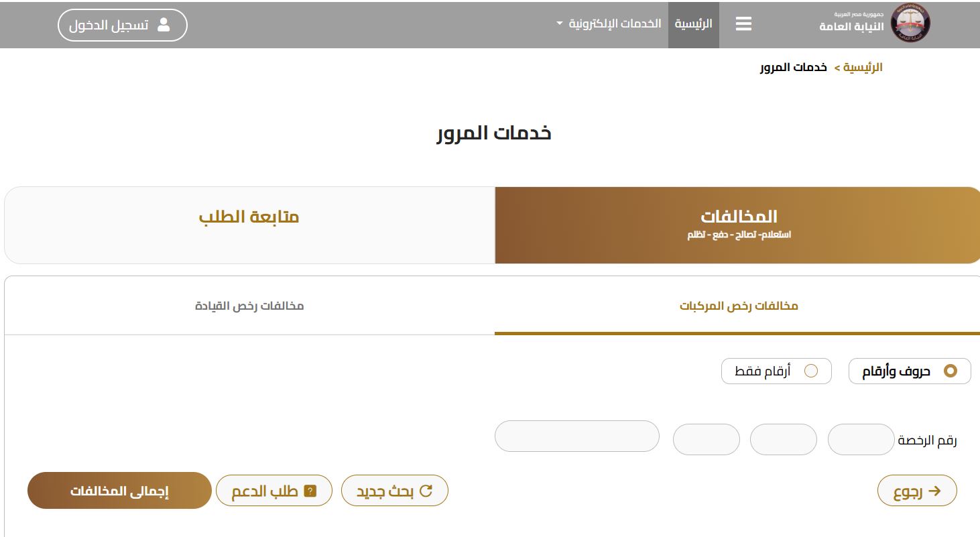Open the hamburger menu icon
This screenshot has height=537, width=980.
(x=743, y=24)
